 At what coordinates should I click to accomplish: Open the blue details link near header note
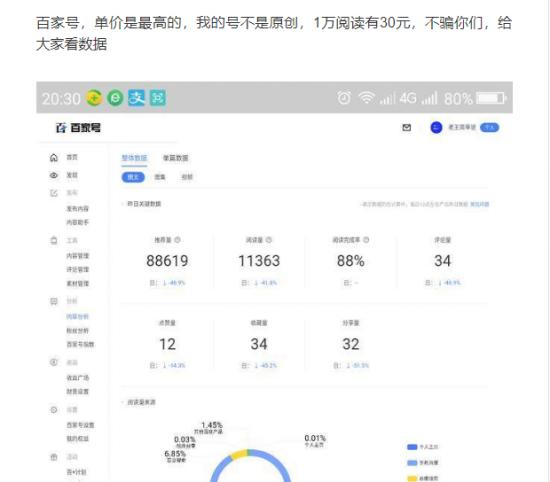479,204
